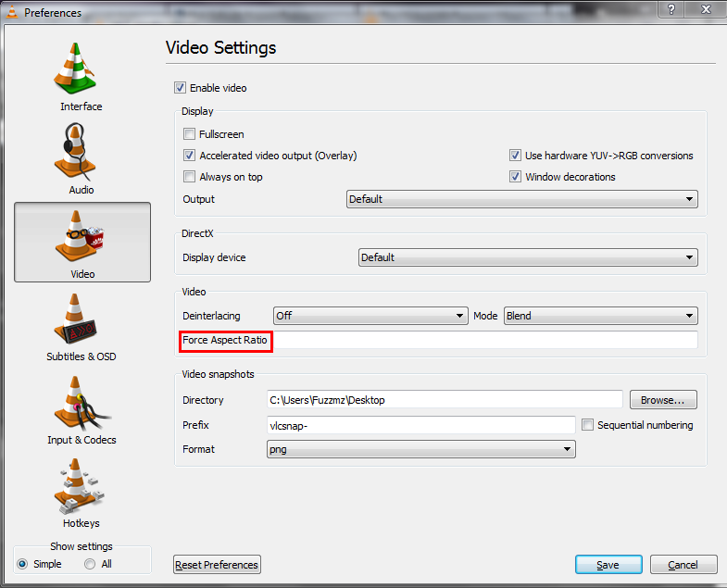Screen dimensions: 727x588
Task: Open the Interface preferences cone icon
Action: point(75,69)
